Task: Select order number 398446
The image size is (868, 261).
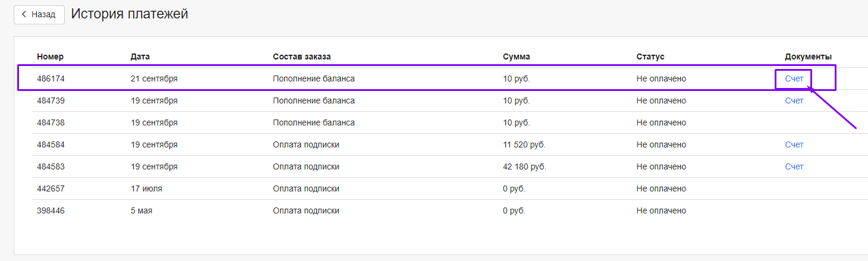Action: (x=51, y=210)
